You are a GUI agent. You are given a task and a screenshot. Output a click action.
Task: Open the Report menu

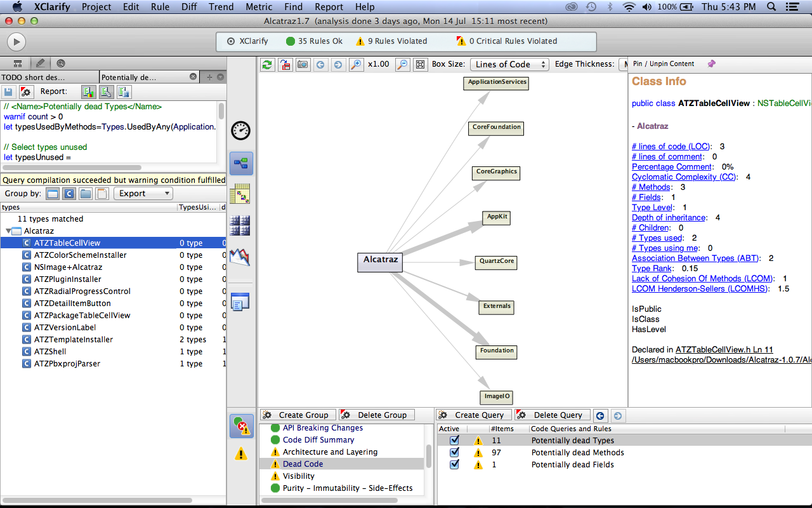[x=329, y=7]
